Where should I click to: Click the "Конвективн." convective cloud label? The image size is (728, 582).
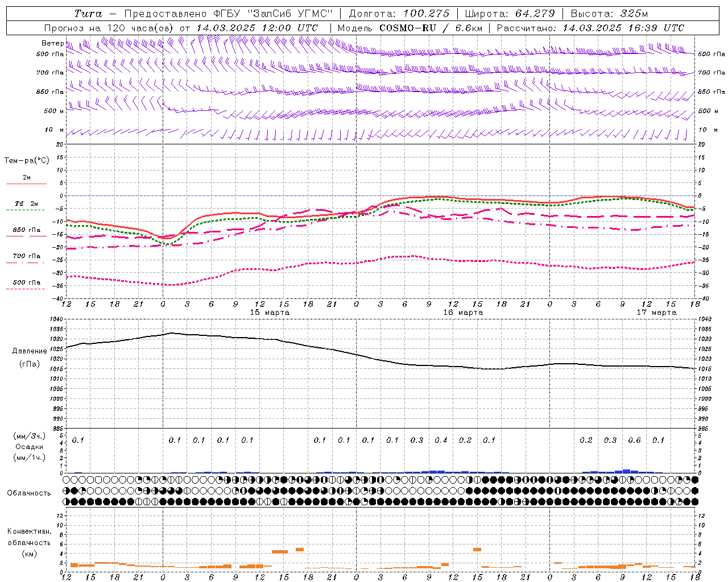coord(29,531)
